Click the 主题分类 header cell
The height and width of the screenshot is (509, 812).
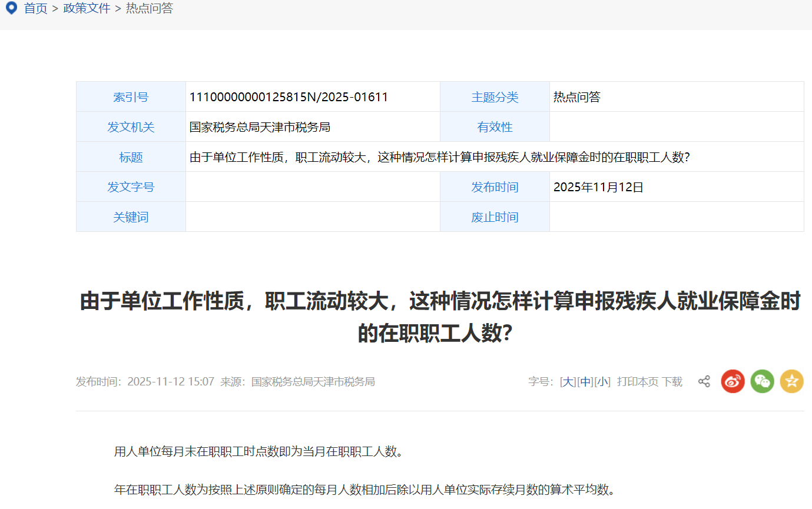[495, 97]
